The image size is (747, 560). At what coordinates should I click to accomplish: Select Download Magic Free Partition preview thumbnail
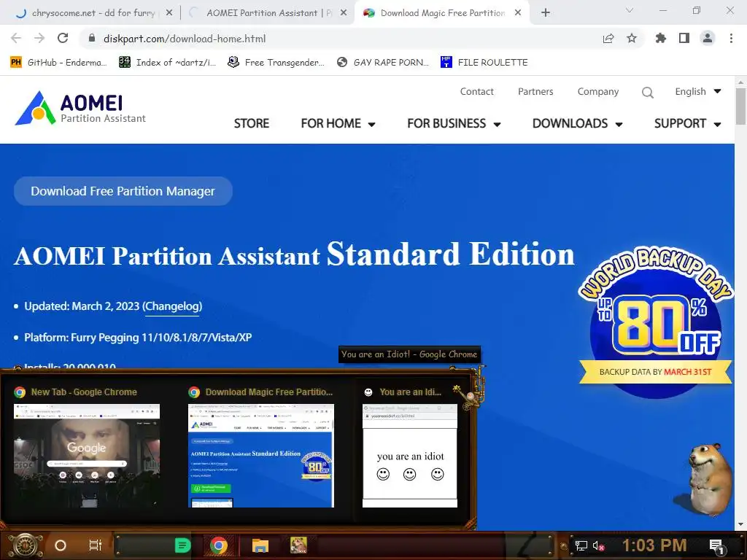click(261, 455)
